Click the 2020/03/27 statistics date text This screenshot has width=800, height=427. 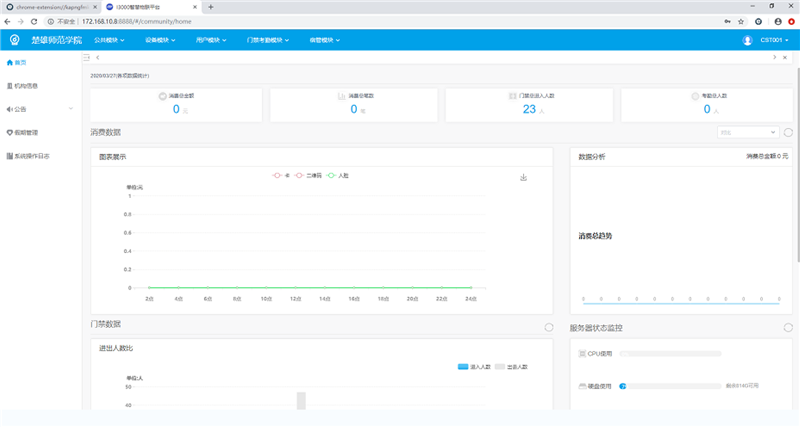click(x=120, y=76)
